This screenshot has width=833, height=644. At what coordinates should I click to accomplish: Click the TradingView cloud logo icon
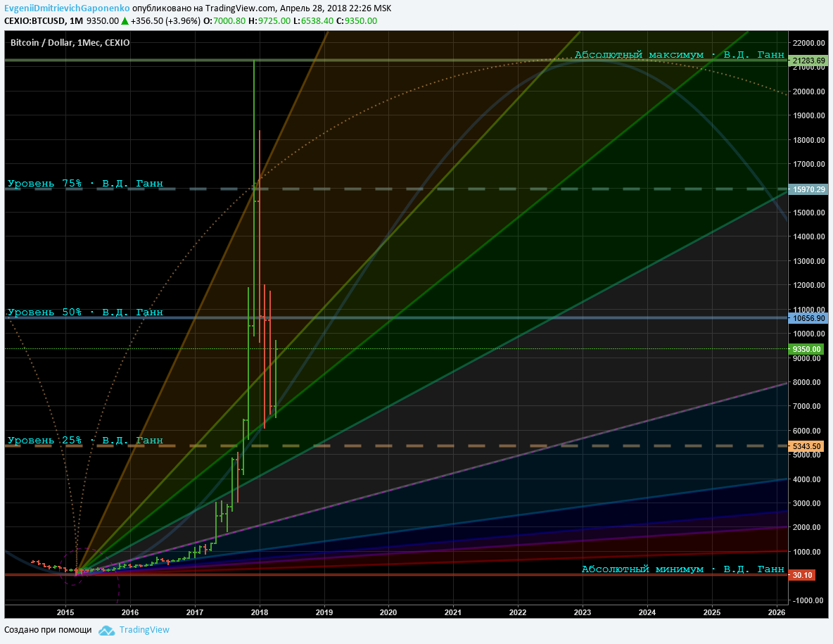click(x=107, y=630)
